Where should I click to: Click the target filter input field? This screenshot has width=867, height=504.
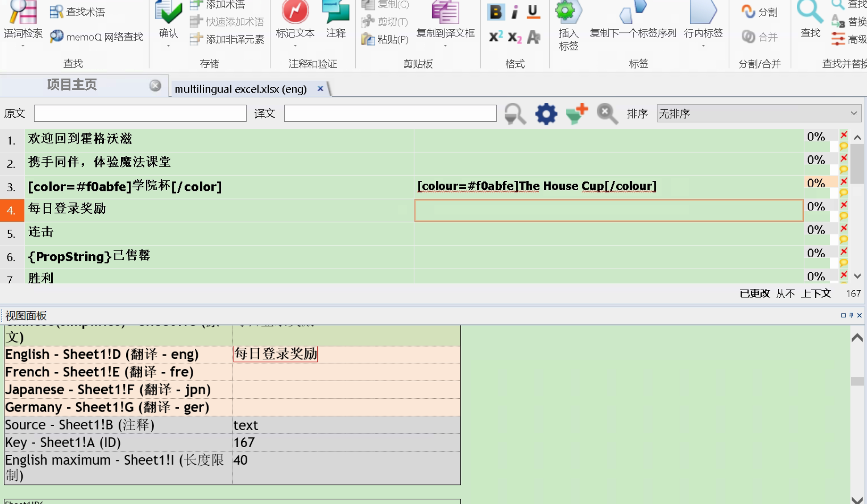point(390,113)
